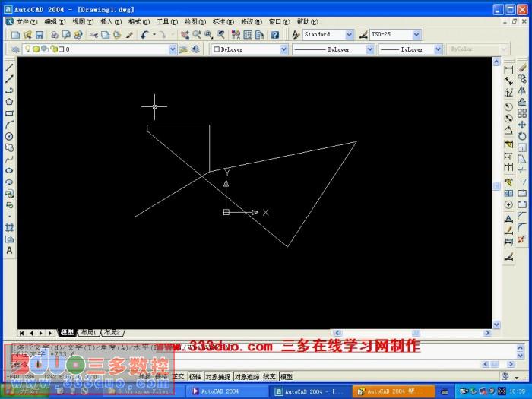Open the Layer Properties Manager icon
532x399 pixels.
[15, 49]
